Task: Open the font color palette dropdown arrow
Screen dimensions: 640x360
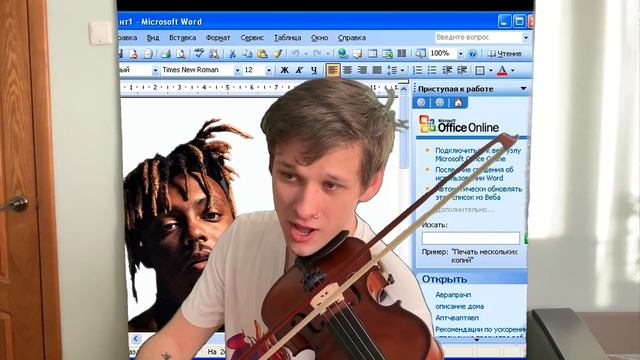Action: click(x=513, y=70)
